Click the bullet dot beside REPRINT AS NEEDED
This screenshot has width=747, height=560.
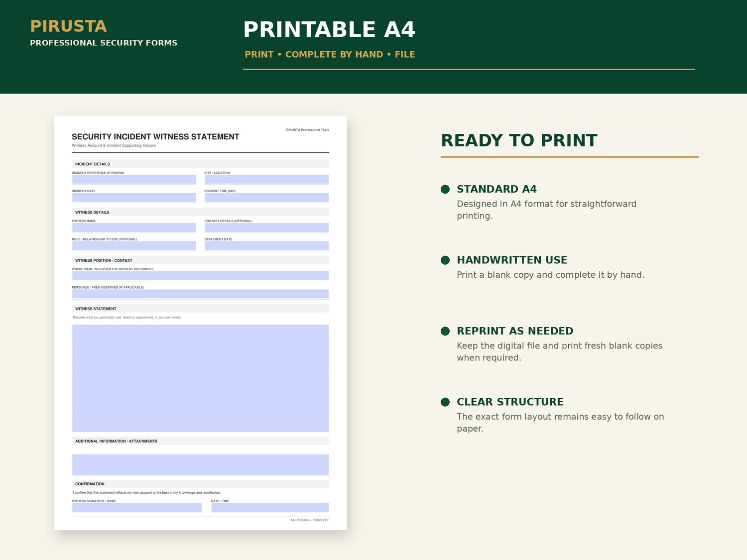[x=445, y=331]
